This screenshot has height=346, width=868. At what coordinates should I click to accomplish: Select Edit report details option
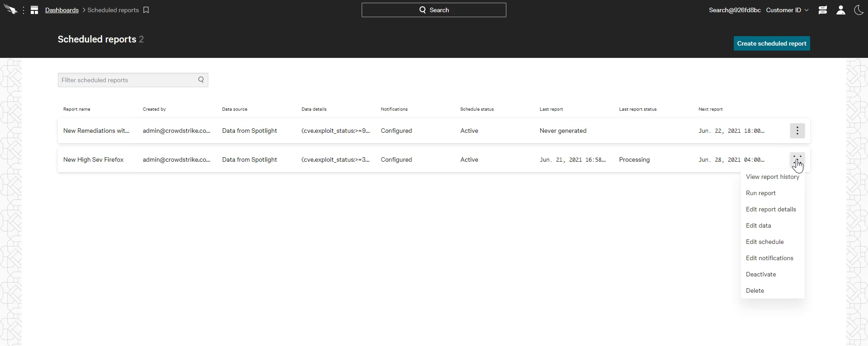[770, 209]
